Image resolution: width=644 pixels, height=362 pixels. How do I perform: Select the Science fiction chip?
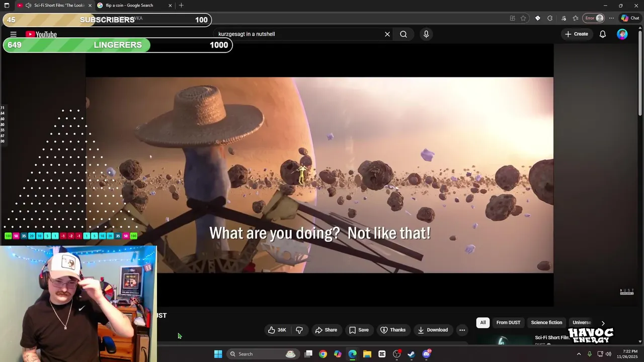tap(546, 322)
